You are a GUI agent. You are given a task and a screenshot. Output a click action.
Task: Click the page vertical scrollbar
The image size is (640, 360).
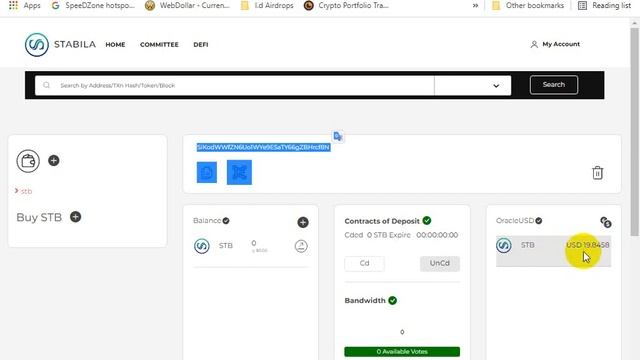click(x=634, y=131)
